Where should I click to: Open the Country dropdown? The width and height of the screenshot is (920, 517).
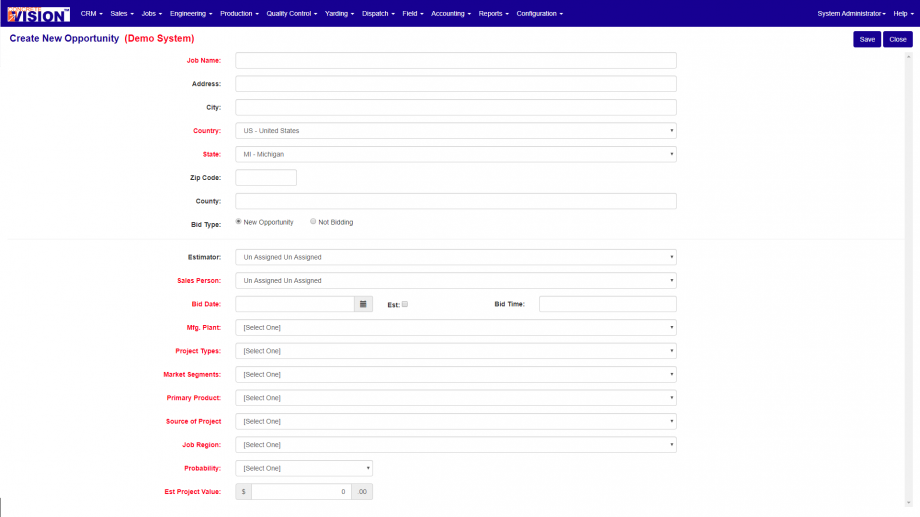pyautogui.click(x=456, y=131)
